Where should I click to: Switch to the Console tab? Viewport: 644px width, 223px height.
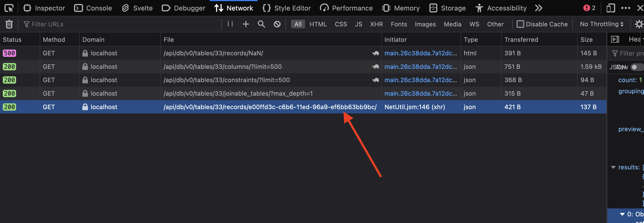tap(93, 8)
